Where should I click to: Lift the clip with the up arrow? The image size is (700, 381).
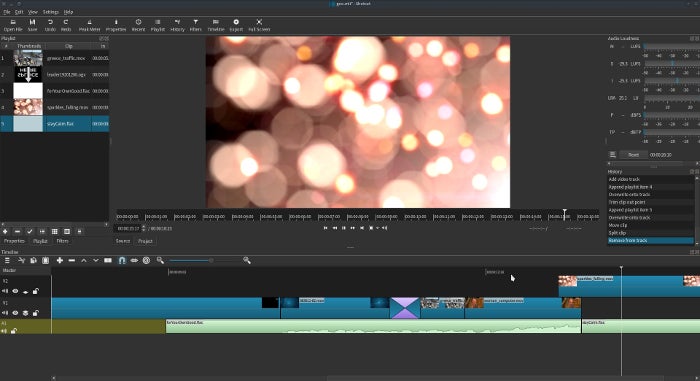(x=83, y=260)
